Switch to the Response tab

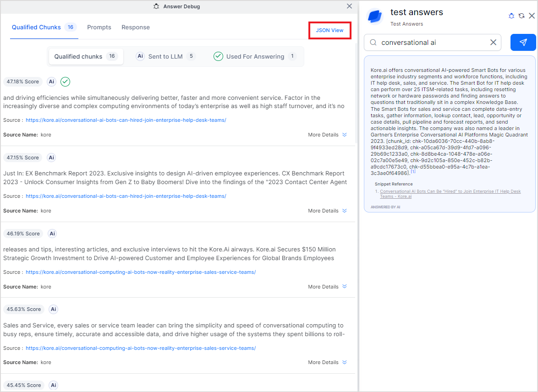[x=136, y=27]
